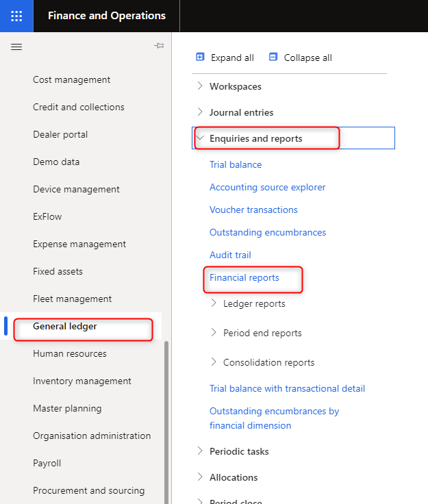Click the Collapse all minus icon
The image size is (428, 504).
[x=273, y=57]
